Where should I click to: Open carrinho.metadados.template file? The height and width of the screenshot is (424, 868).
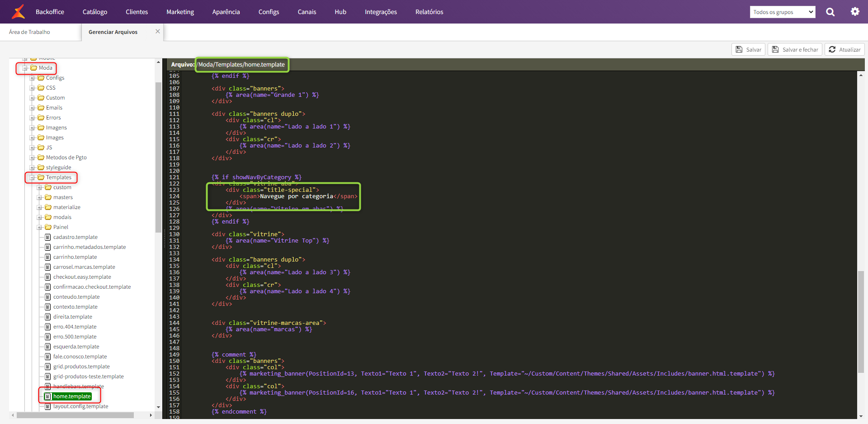click(90, 247)
